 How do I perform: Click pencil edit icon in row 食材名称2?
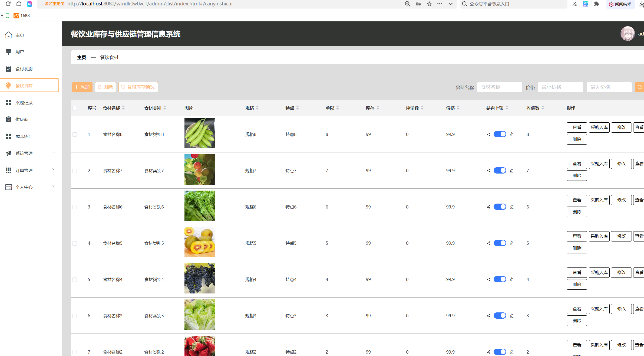511,352
